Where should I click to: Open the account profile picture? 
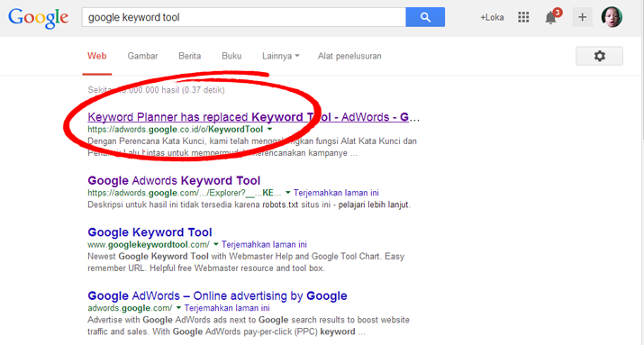(612, 17)
